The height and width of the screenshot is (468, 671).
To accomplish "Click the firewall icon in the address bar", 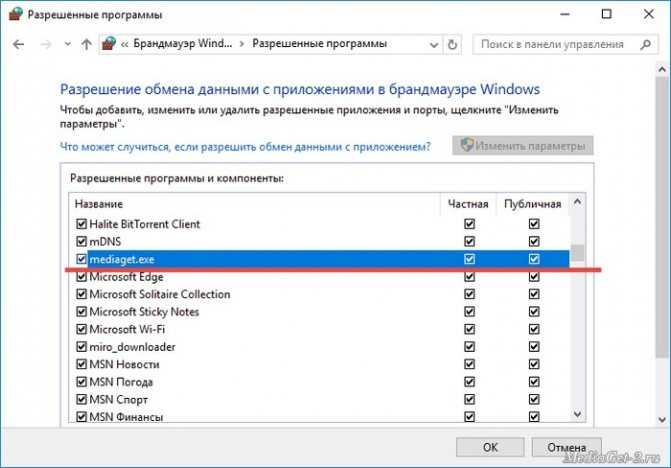I will pyautogui.click(x=109, y=44).
